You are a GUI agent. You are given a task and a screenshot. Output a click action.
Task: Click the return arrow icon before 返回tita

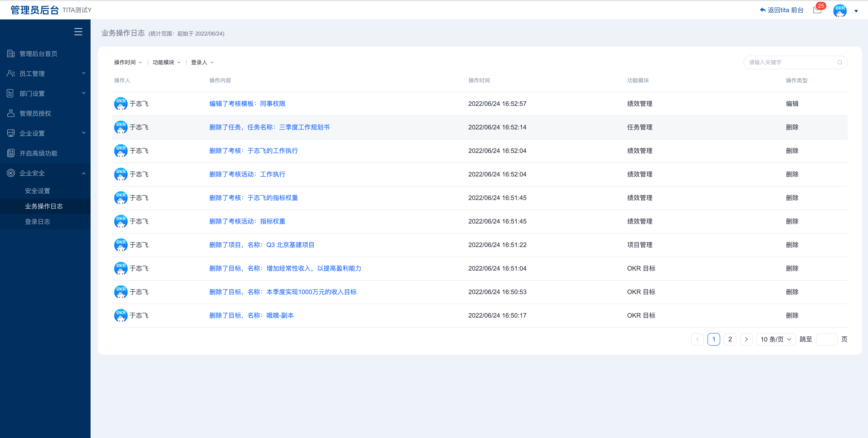click(763, 10)
